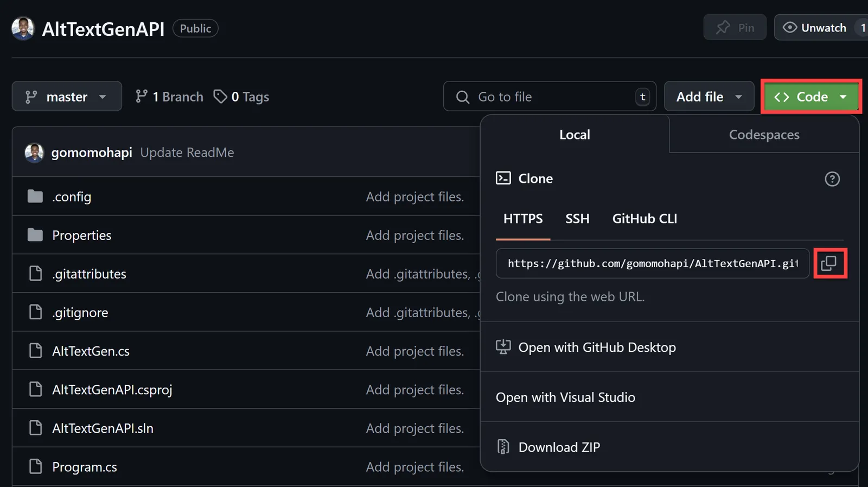
Task: Copy the HTTPS clone URL to clipboard
Action: coord(829,263)
